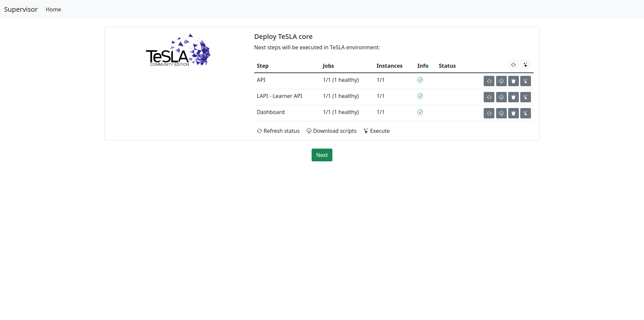
Task: Click the refresh-all icon in the table header
Action: coord(513,65)
